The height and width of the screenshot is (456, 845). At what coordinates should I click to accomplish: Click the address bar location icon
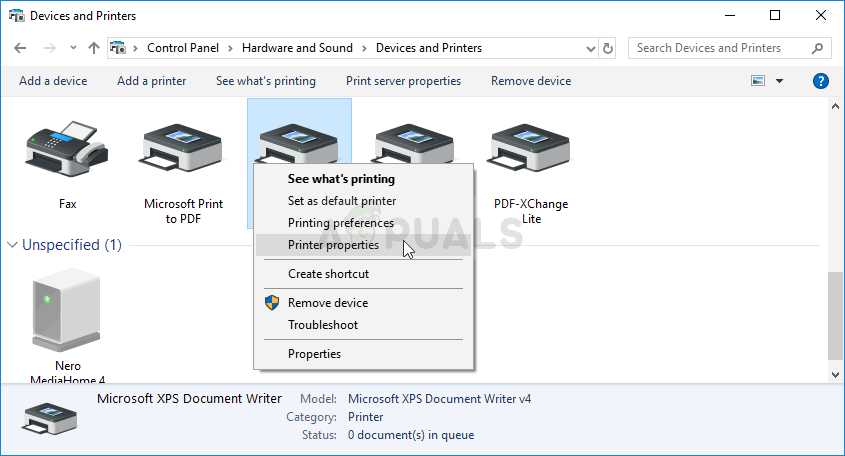pos(118,48)
